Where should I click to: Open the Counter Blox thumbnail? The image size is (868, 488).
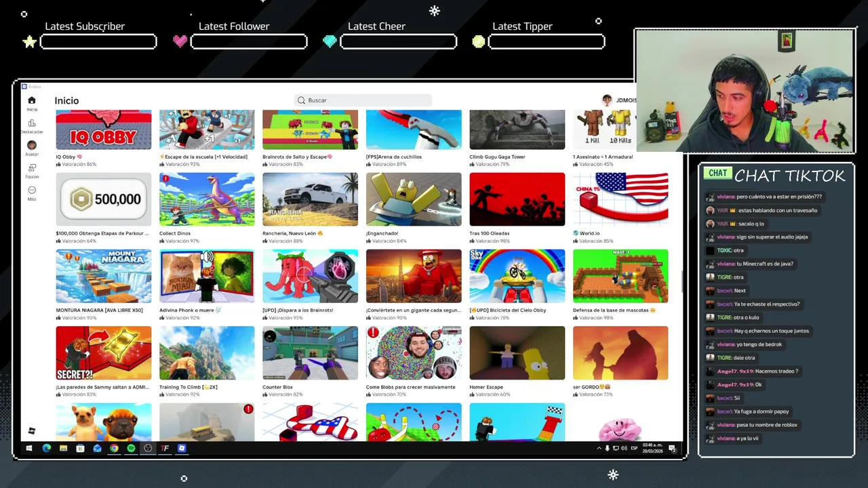(x=310, y=353)
